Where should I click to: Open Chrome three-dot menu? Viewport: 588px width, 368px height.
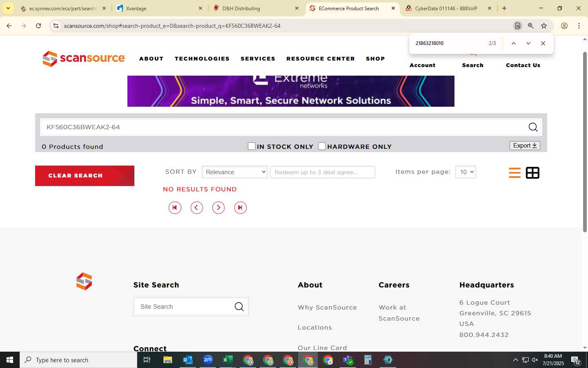pos(579,26)
